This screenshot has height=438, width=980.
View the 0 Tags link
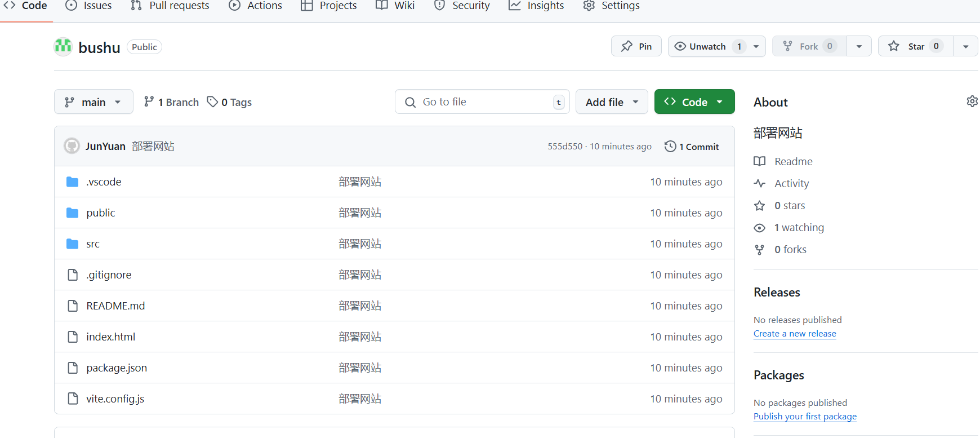click(x=229, y=102)
